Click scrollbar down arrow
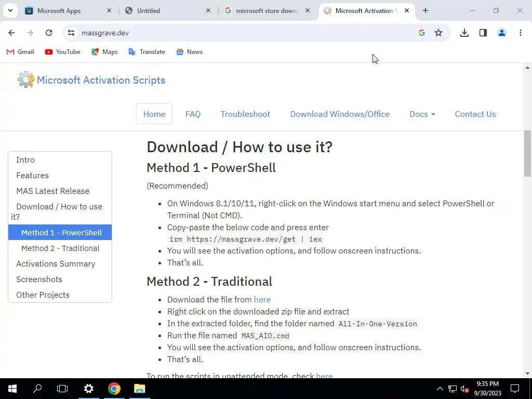The width and height of the screenshot is (532, 399). (527, 374)
